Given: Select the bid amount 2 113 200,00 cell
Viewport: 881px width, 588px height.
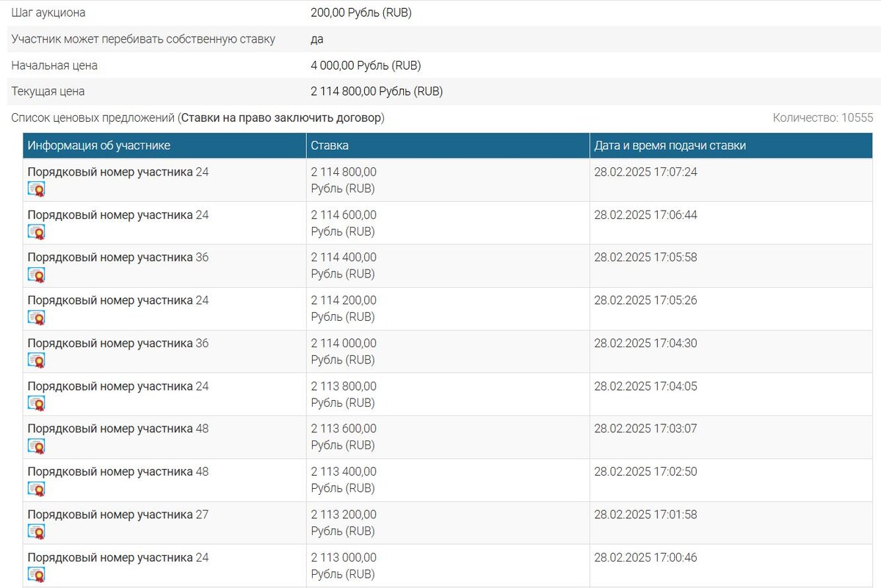Looking at the screenshot, I should pyautogui.click(x=448, y=523).
